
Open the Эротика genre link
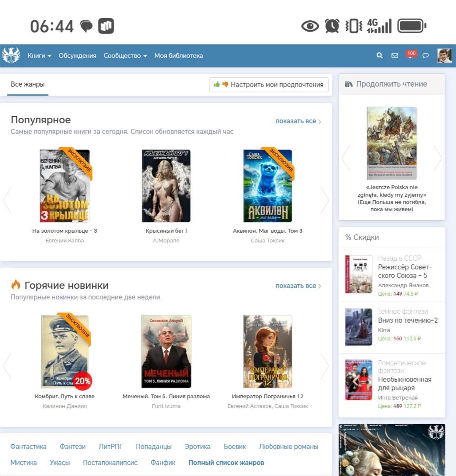coord(197,446)
